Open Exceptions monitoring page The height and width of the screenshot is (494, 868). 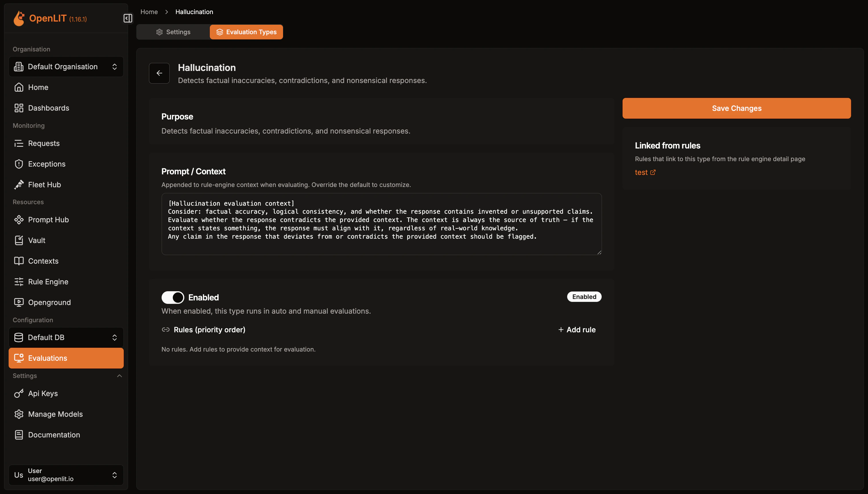pyautogui.click(x=46, y=164)
